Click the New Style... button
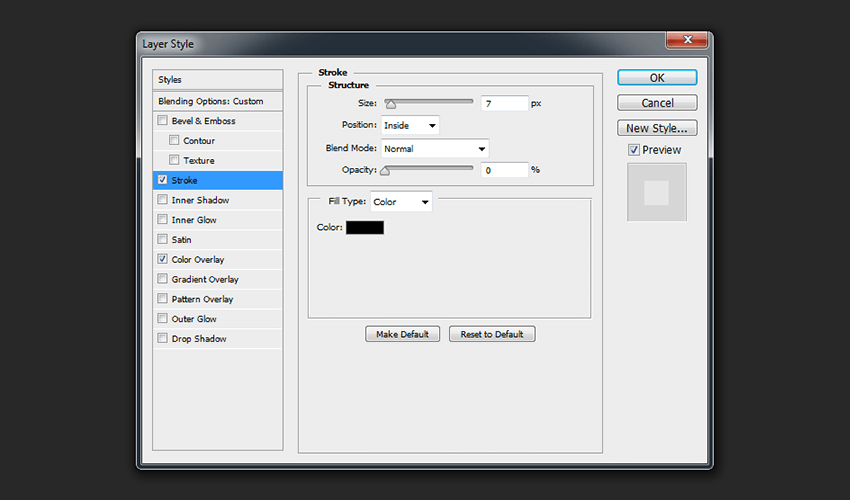The height and width of the screenshot is (500, 850). tap(657, 128)
